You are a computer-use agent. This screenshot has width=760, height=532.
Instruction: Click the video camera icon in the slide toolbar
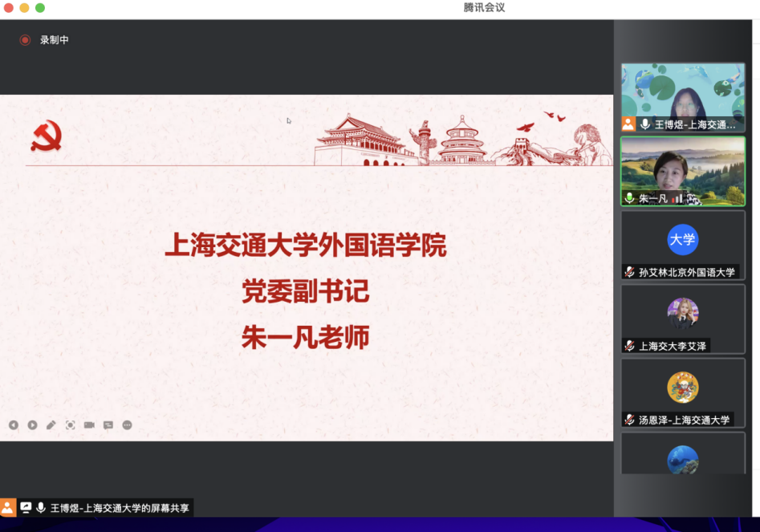(x=89, y=425)
